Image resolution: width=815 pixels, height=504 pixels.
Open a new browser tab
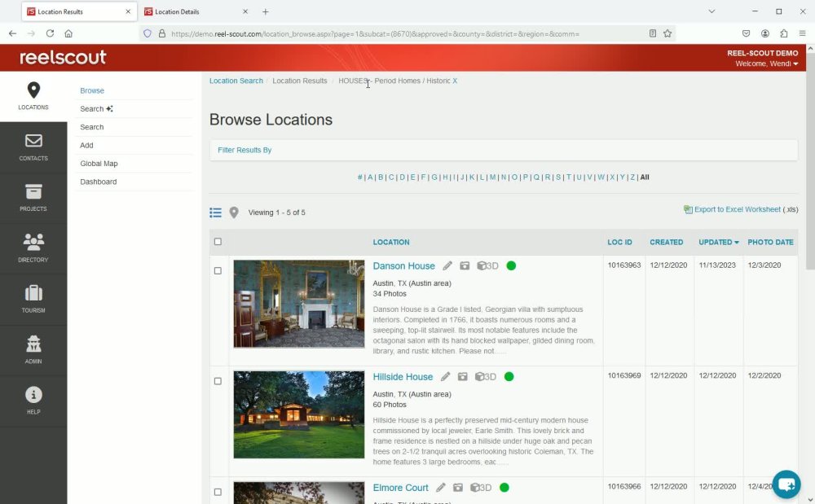[x=265, y=11]
